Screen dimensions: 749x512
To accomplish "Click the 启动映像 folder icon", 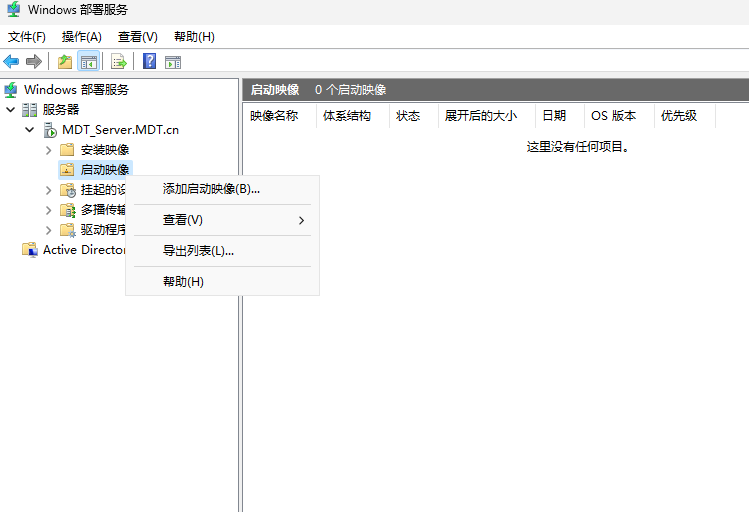I will tap(67, 170).
